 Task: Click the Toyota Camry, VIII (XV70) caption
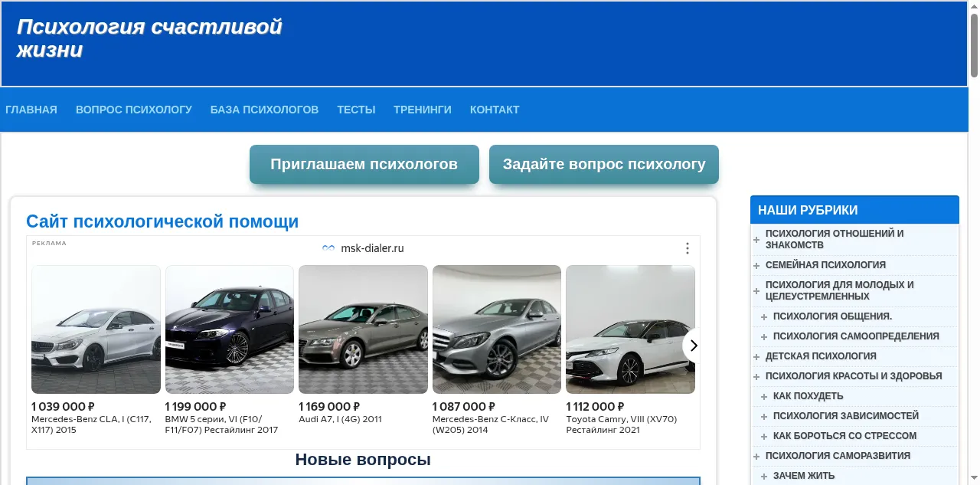coord(622,424)
